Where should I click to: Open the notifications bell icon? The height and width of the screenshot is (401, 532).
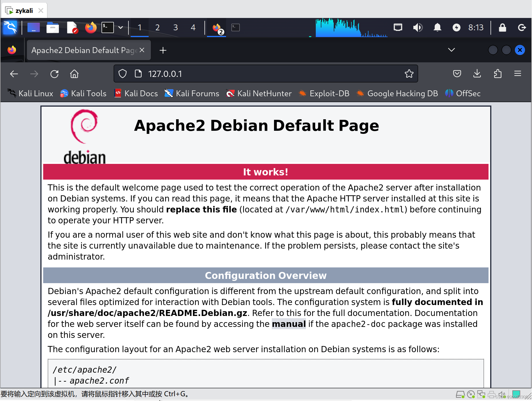(437, 28)
